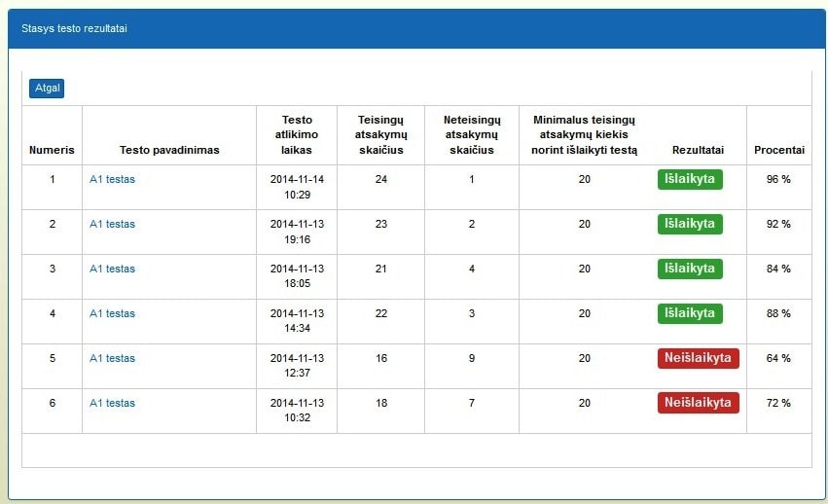Click correct answers value 22
828x504 pixels.
381,313
